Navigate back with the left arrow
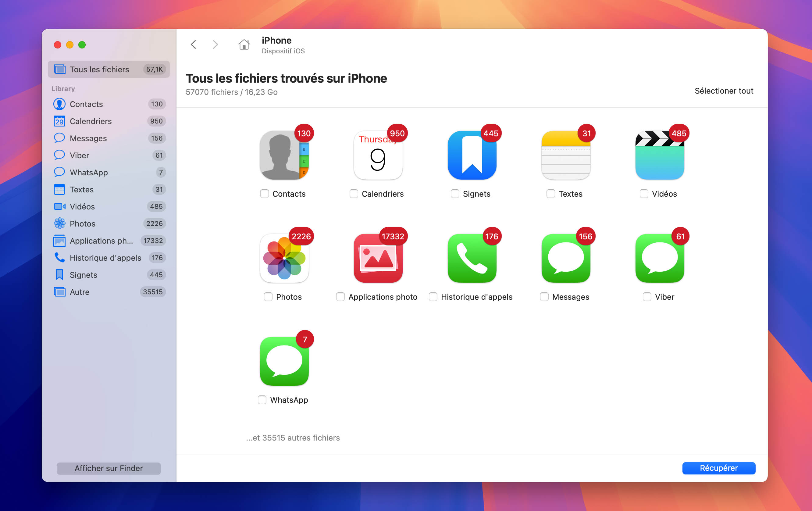The height and width of the screenshot is (511, 812). [x=193, y=45]
